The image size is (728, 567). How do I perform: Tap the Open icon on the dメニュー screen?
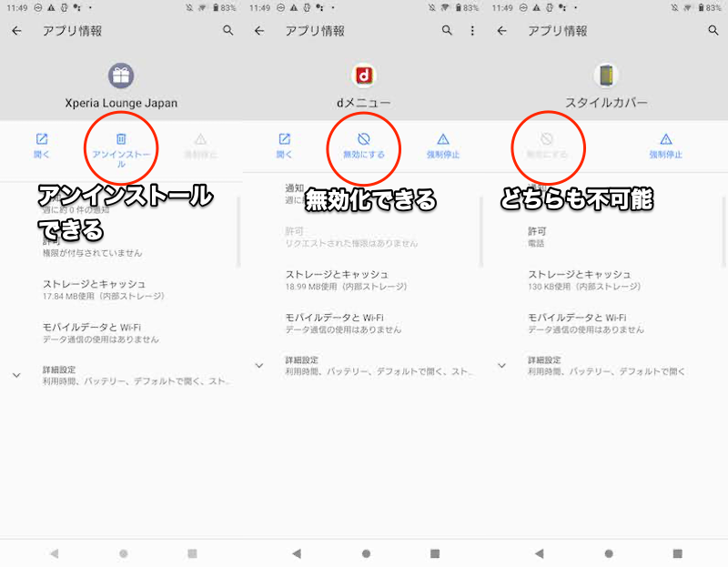[x=285, y=139]
